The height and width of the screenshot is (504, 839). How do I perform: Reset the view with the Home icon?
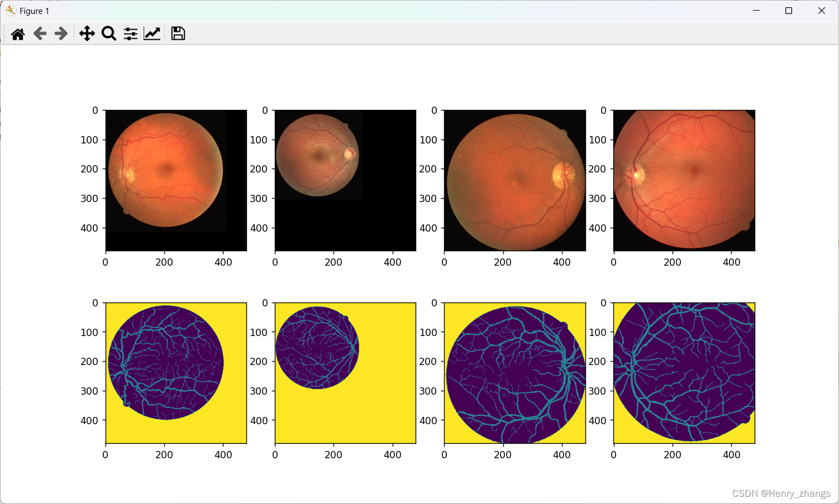(18, 34)
